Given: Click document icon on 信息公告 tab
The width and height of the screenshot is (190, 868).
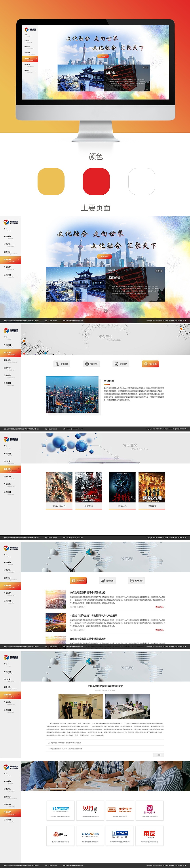Looking at the screenshot, I should [132, 581].
